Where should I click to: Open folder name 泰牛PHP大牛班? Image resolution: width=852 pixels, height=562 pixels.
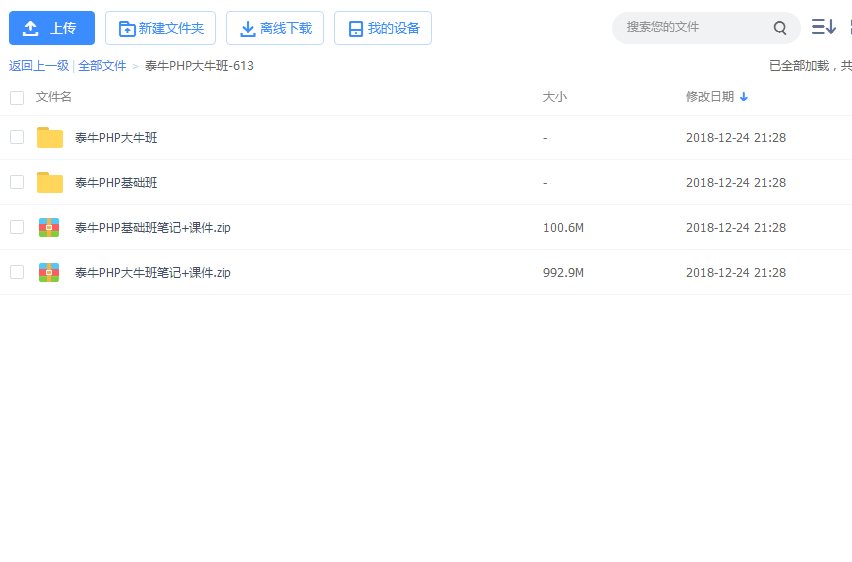tap(116, 138)
